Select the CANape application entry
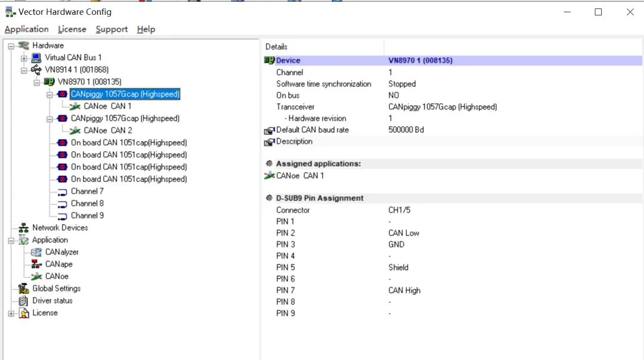 pos(58,264)
